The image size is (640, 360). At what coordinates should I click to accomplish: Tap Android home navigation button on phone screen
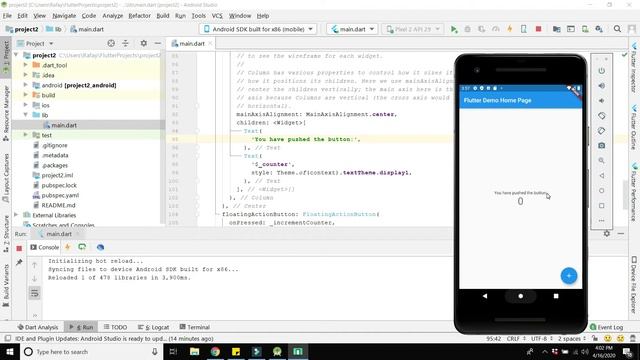(520, 296)
